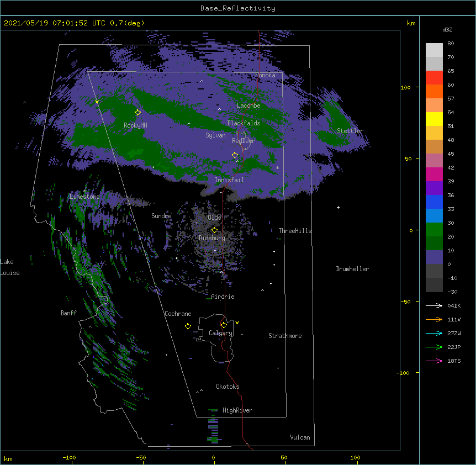Click the Innisfail town label
Image resolution: width=476 pixels, height=465 pixels.
coord(229,180)
